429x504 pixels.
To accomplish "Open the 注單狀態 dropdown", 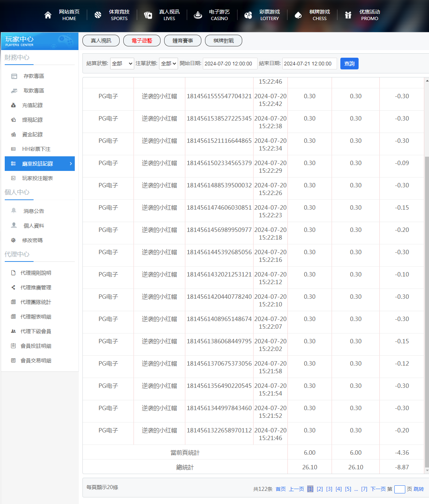I will [x=169, y=64].
